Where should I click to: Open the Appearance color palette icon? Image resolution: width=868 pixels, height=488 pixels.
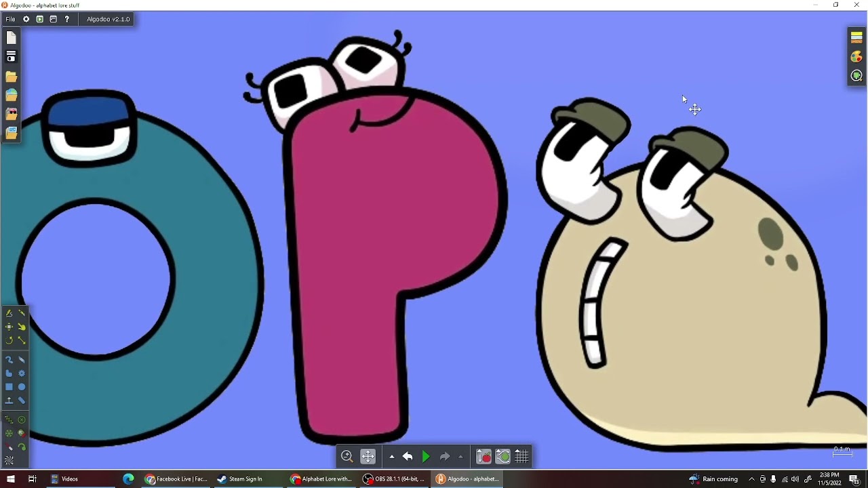click(856, 57)
